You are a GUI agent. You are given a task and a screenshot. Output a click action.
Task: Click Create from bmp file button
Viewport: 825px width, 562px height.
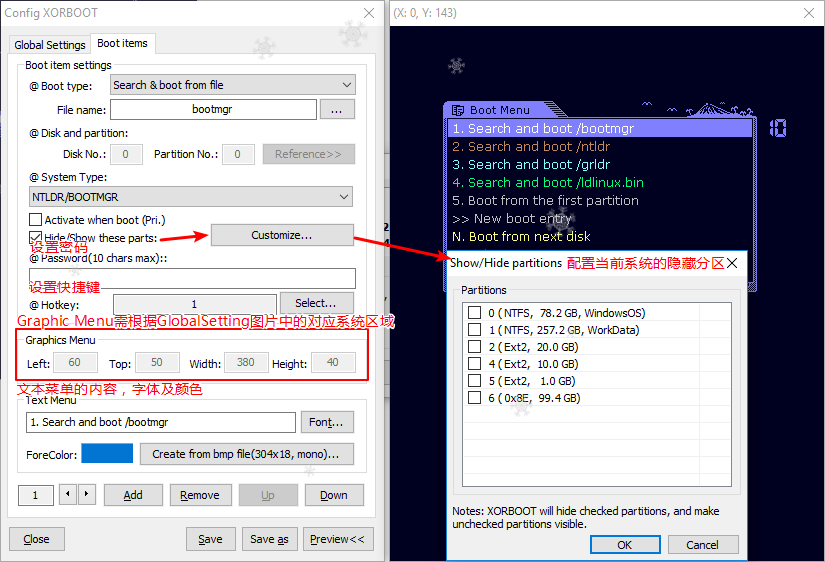point(246,454)
